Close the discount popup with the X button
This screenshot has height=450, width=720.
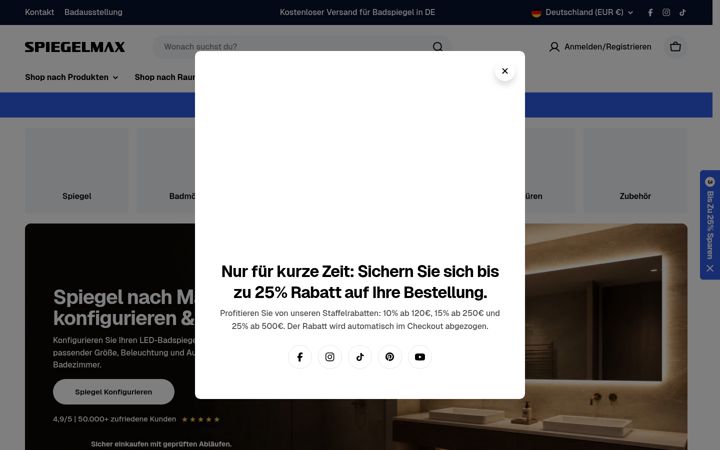pos(505,71)
